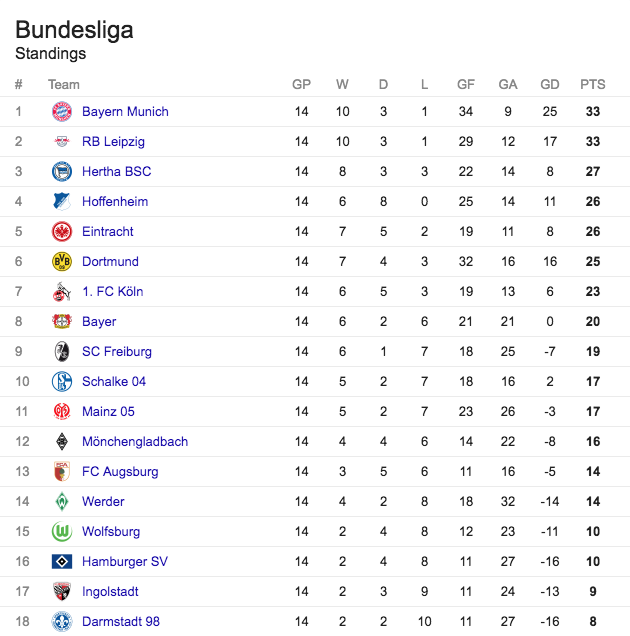Open the Hoffenheim team link
Screen dimensions: 630x636
pyautogui.click(x=115, y=202)
